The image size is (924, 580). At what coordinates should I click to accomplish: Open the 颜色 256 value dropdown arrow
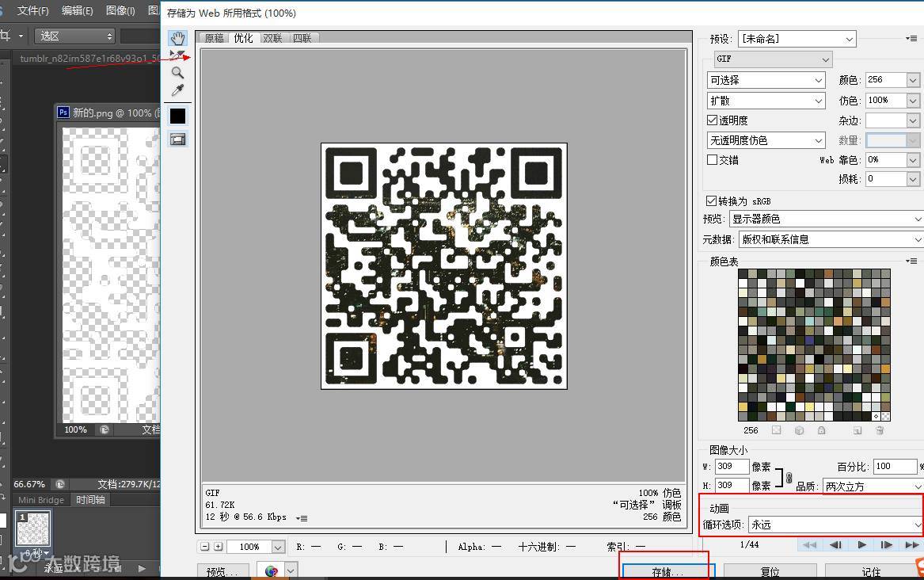(913, 80)
